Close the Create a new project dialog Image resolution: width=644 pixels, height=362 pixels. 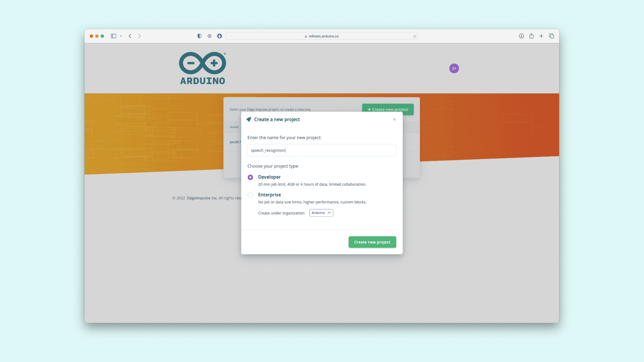[x=394, y=120]
